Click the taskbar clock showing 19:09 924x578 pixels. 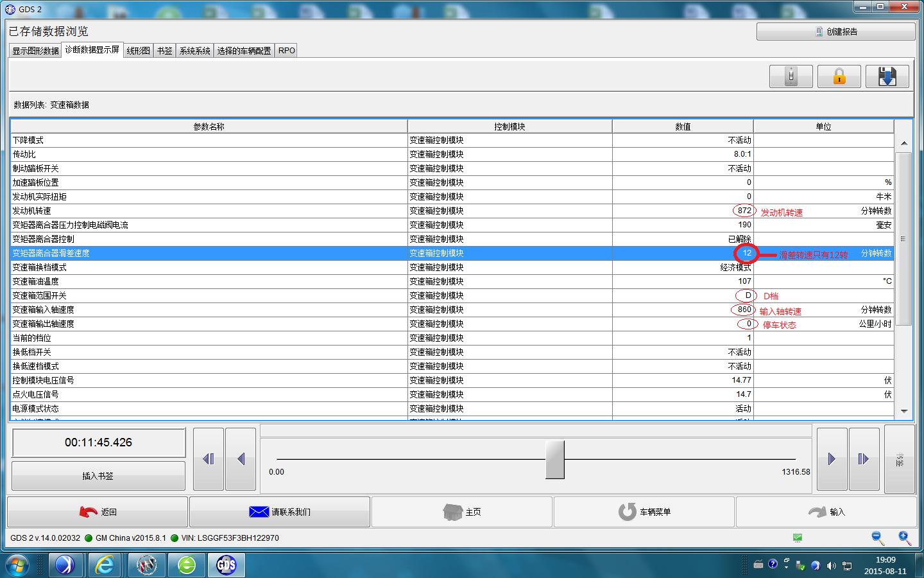click(x=886, y=565)
